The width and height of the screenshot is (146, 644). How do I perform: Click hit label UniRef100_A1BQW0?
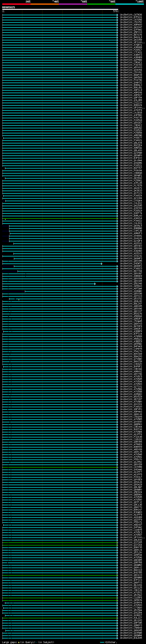click(131, 291)
